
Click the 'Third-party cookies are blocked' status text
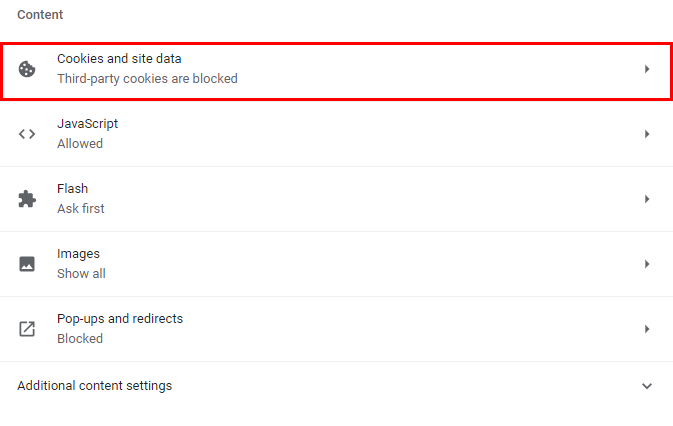pyautogui.click(x=147, y=78)
